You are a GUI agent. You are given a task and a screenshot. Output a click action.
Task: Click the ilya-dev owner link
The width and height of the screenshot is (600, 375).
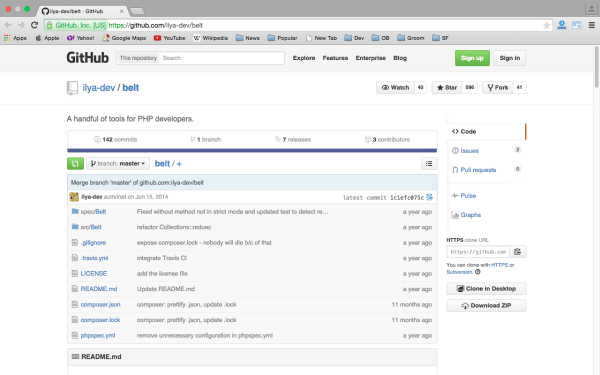click(x=99, y=88)
